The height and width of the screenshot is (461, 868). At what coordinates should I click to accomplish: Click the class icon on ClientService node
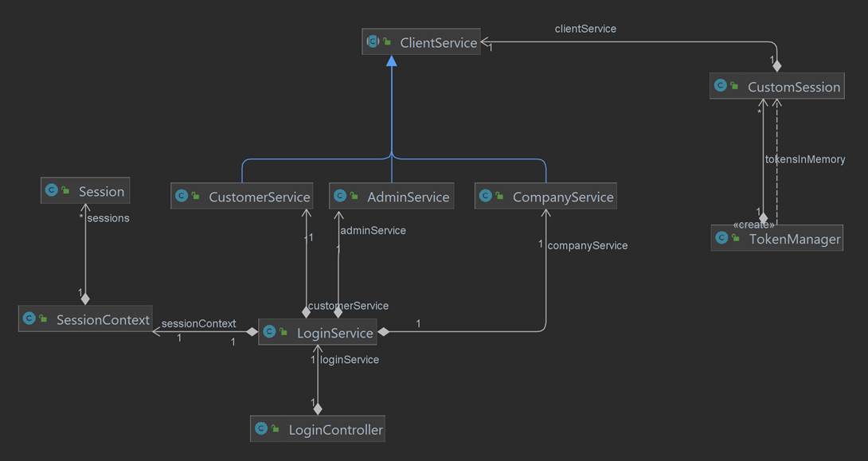click(x=373, y=41)
